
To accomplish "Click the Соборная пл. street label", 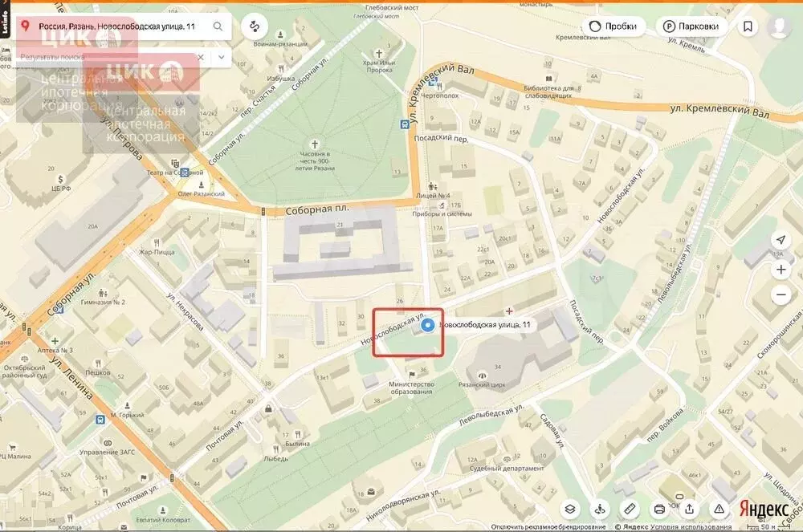I will pos(317,209).
